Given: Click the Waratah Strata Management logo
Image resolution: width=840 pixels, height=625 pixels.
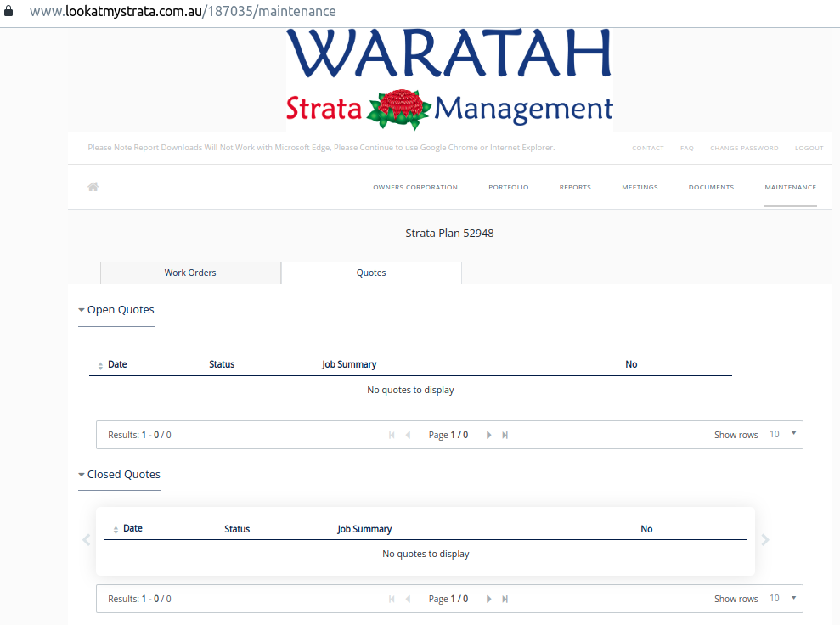Looking at the screenshot, I should (x=449, y=79).
